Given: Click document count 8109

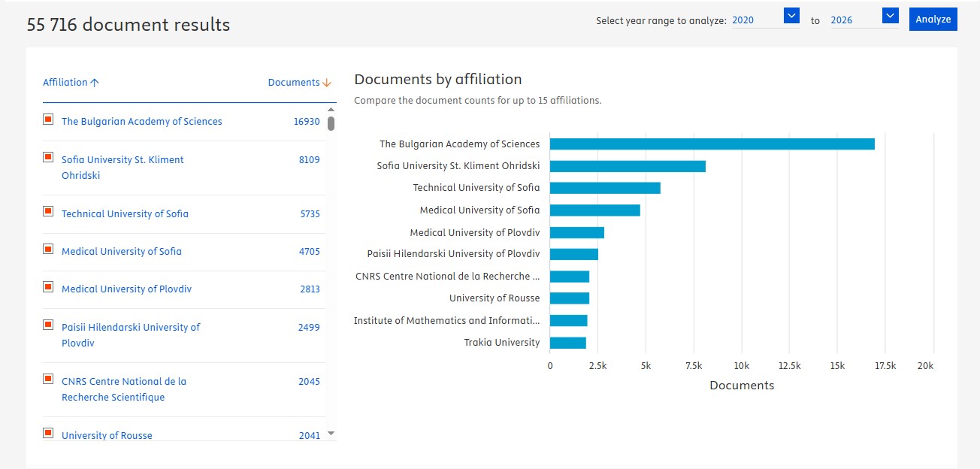Looking at the screenshot, I should [309, 159].
